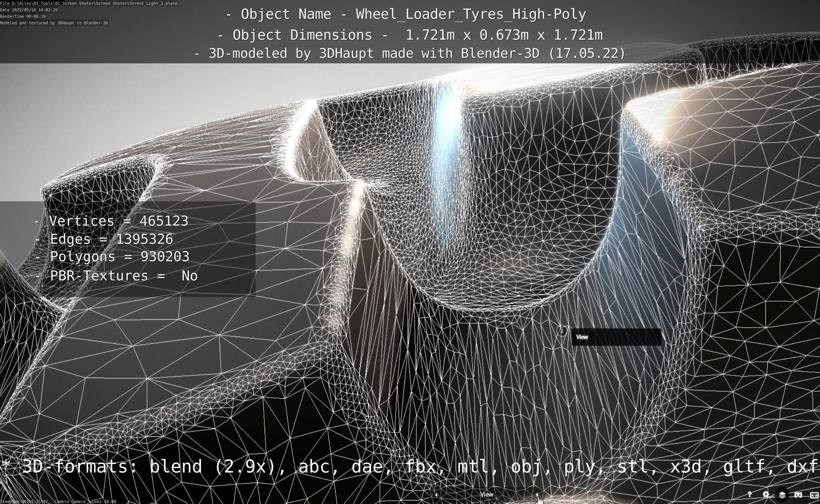Screen dimensions: 820x504
Task: Open the viewer Settings gear
Action: click(x=766, y=494)
